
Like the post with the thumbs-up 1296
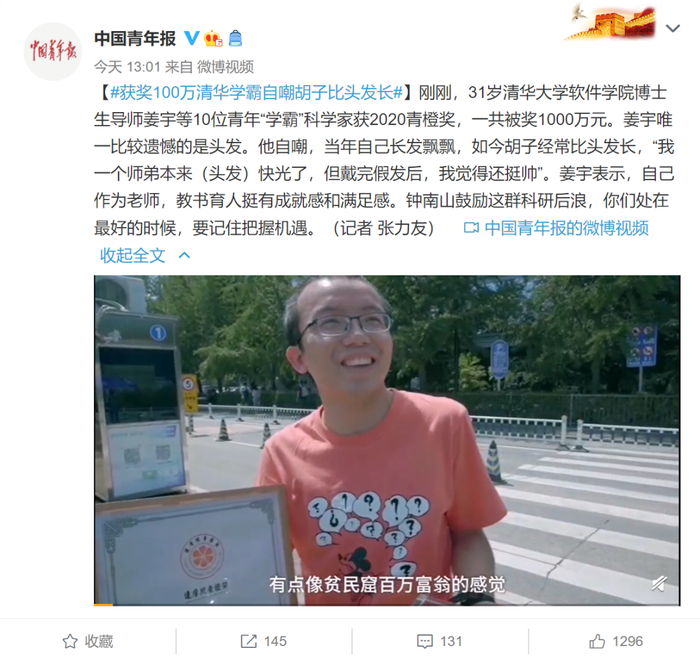pos(616,641)
